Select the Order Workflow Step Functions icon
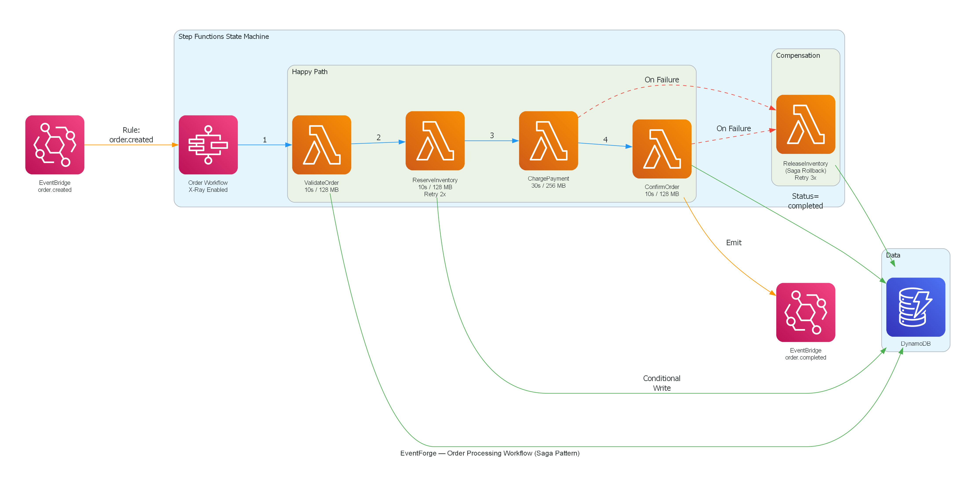980x485 pixels. 208,145
